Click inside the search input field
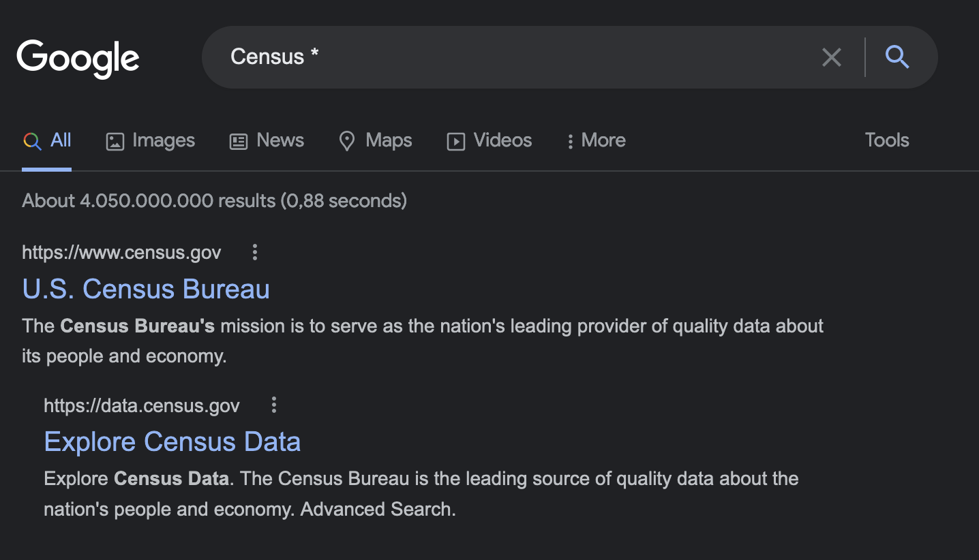 point(477,57)
